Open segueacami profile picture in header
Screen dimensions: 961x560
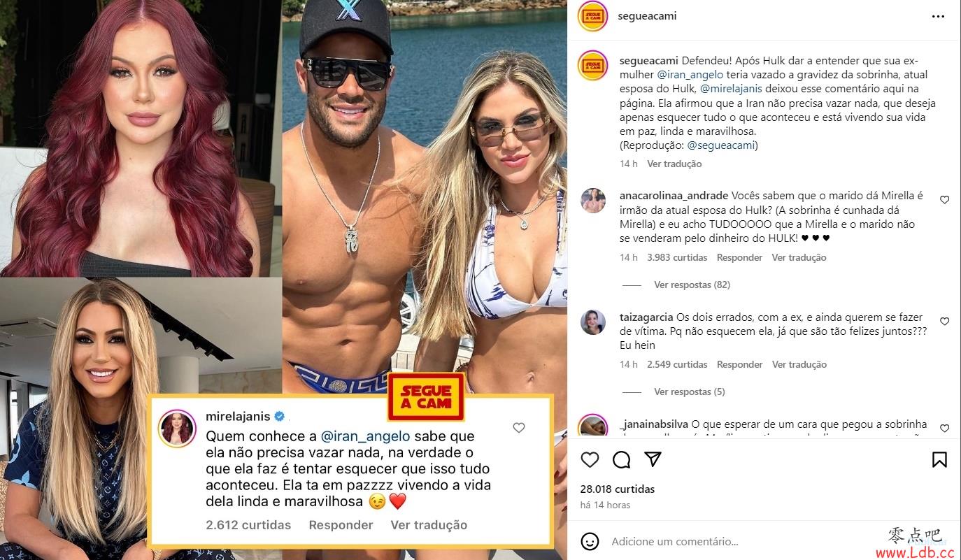coord(592,16)
